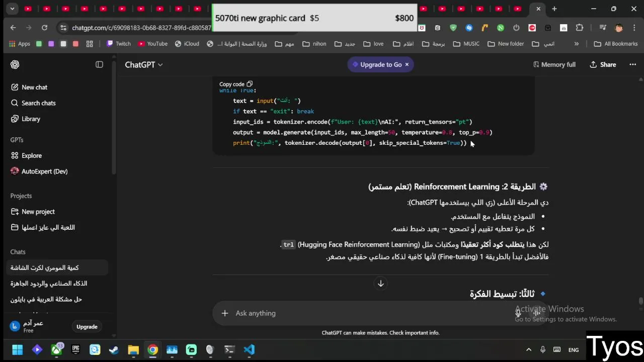Open the Chrome tab search dropdown
Image resolution: width=644 pixels, height=362 pixels.
(x=12, y=9)
